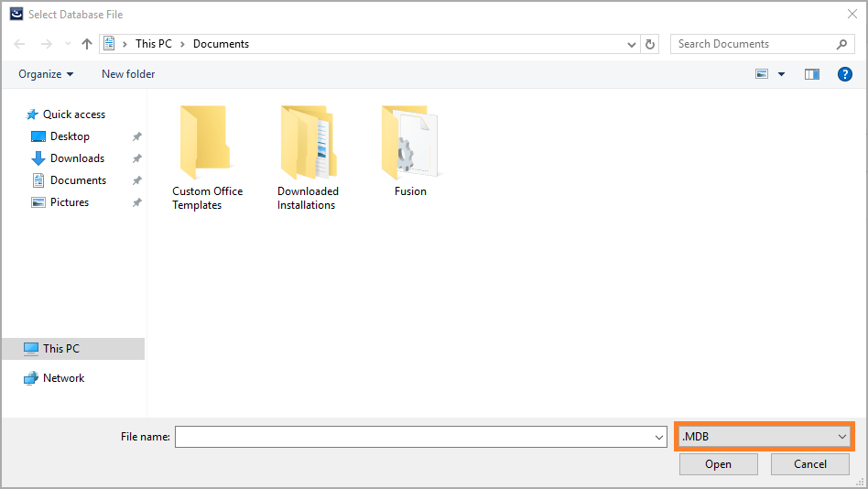Open Desktop in Quick access
Image resolution: width=868 pixels, height=489 pixels.
[61, 136]
